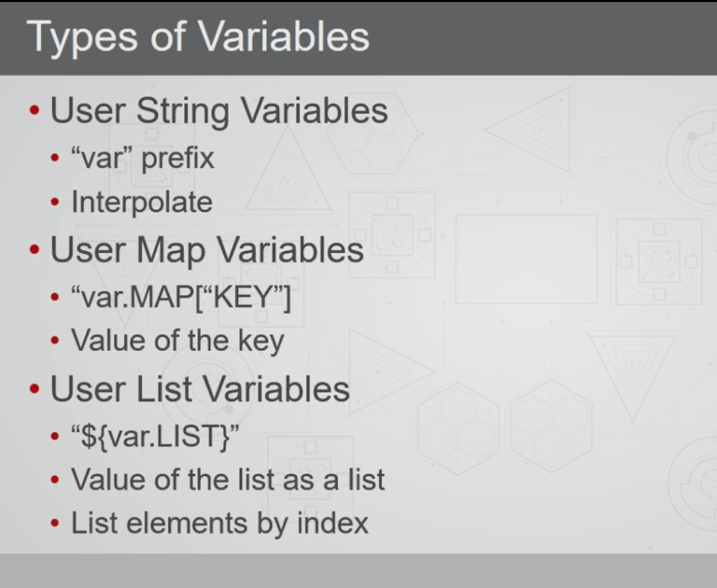Viewport: 717px width, 588px height.
Task: Click the empty white rectangle in the background
Action: 526,259
